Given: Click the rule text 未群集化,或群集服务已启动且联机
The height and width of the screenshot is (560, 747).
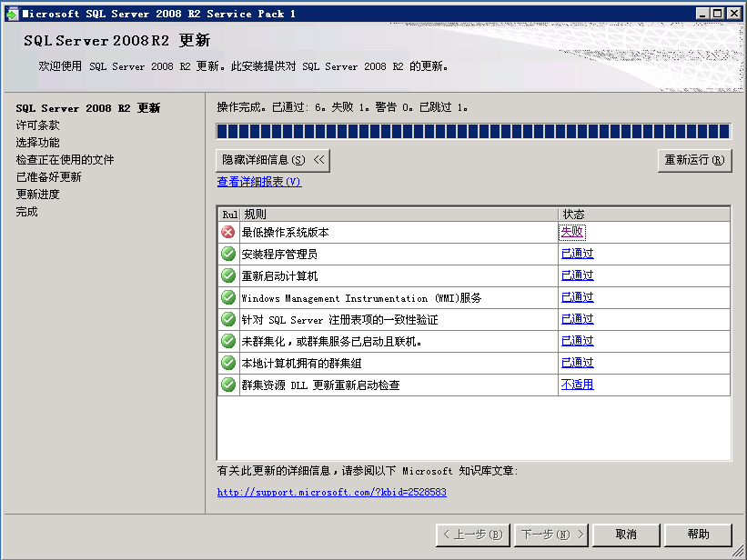Looking at the screenshot, I should [x=331, y=342].
